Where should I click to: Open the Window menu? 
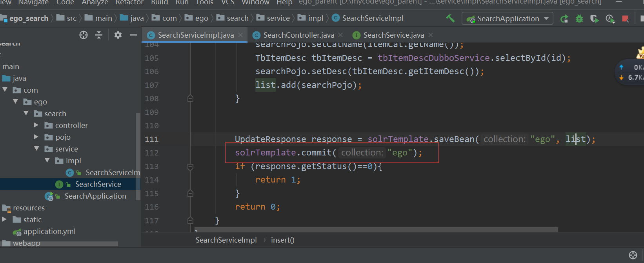(x=255, y=2)
